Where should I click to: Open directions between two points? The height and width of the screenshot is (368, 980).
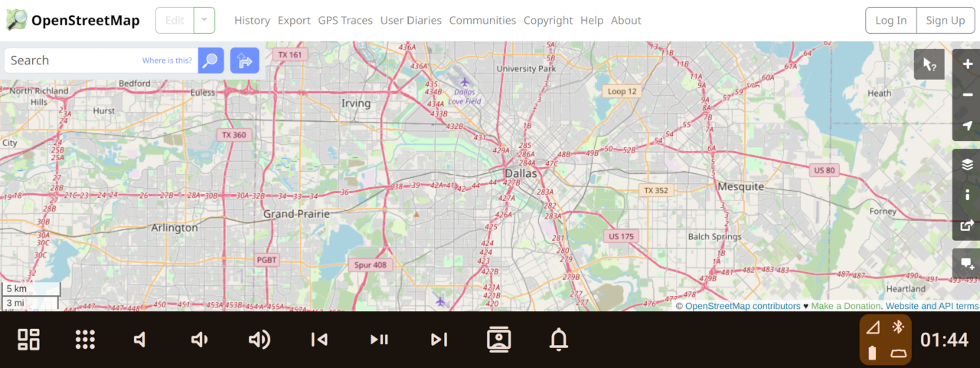(x=245, y=61)
